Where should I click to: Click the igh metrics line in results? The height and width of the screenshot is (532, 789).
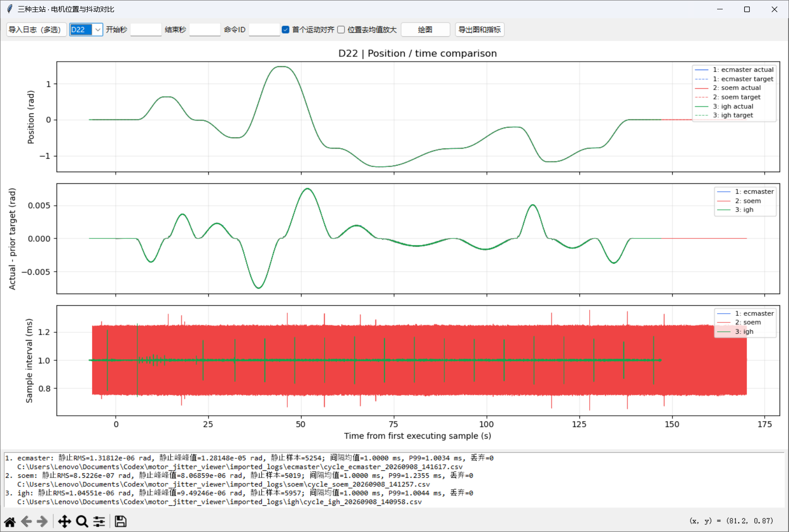239,493
